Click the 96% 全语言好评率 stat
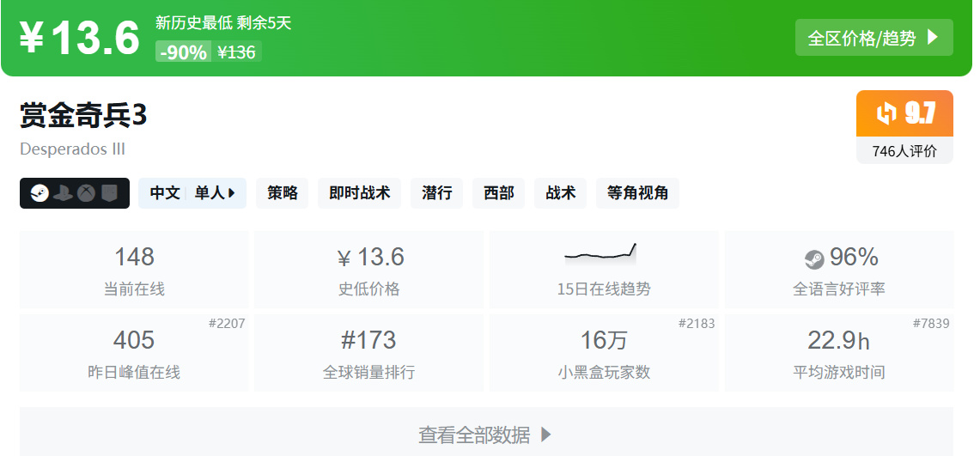 tap(839, 270)
